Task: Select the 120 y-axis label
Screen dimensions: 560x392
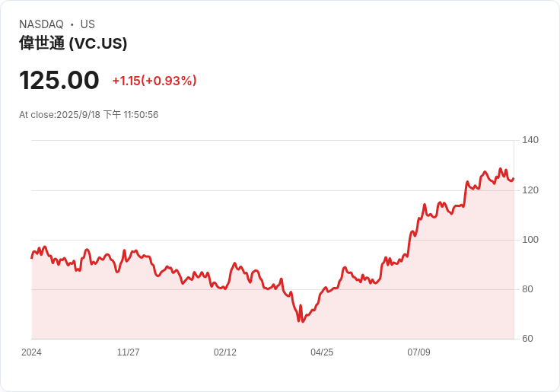Action: click(530, 190)
